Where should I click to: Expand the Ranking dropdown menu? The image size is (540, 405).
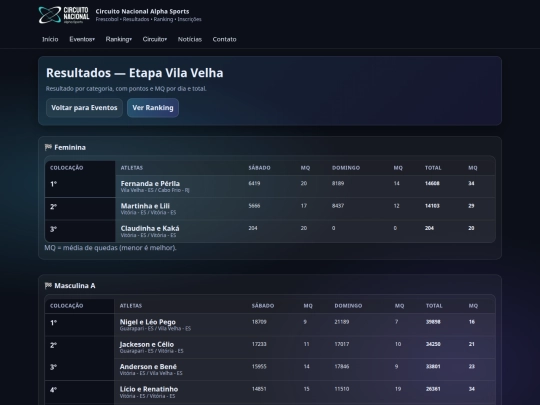point(118,39)
